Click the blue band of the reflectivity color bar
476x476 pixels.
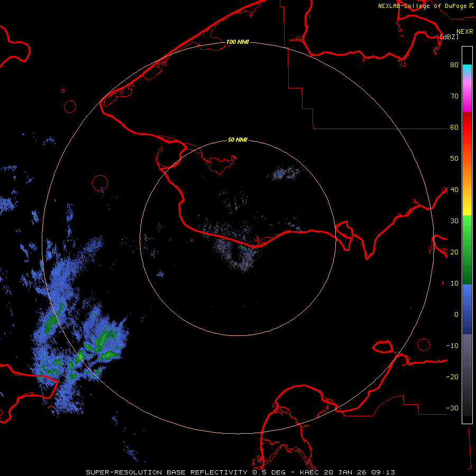pyautogui.click(x=467, y=309)
